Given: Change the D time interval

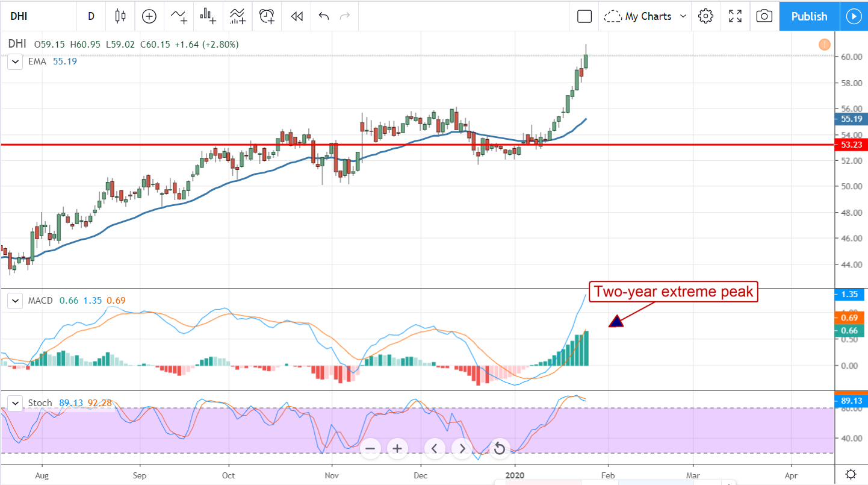Looking at the screenshot, I should coord(91,16).
